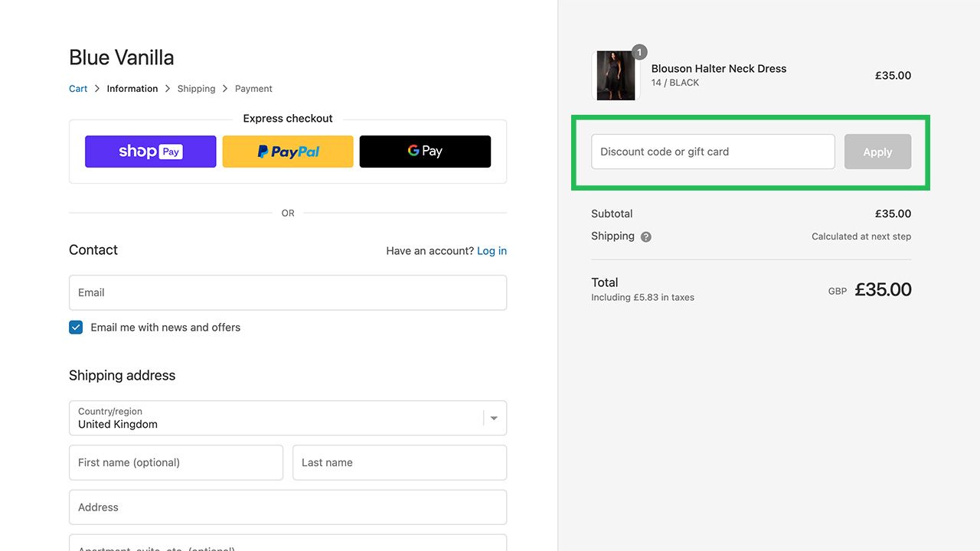This screenshot has width=980, height=551.
Task: Click the quantity badge on the dress thumbnail
Action: pos(639,52)
